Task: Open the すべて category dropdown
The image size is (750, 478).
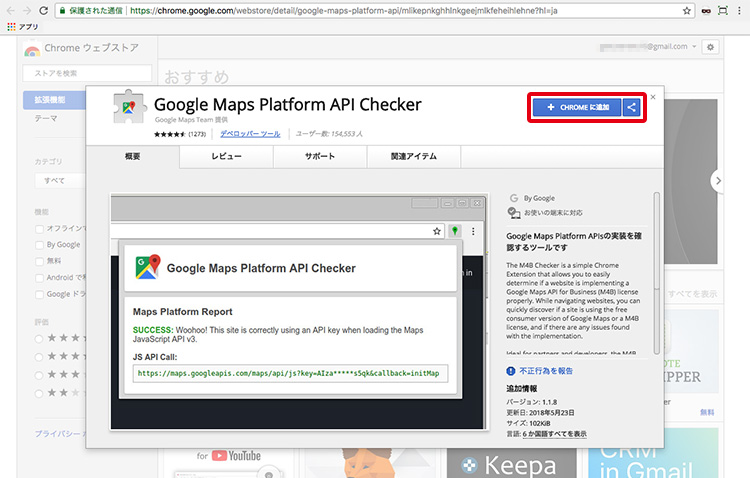Action: click(60, 181)
